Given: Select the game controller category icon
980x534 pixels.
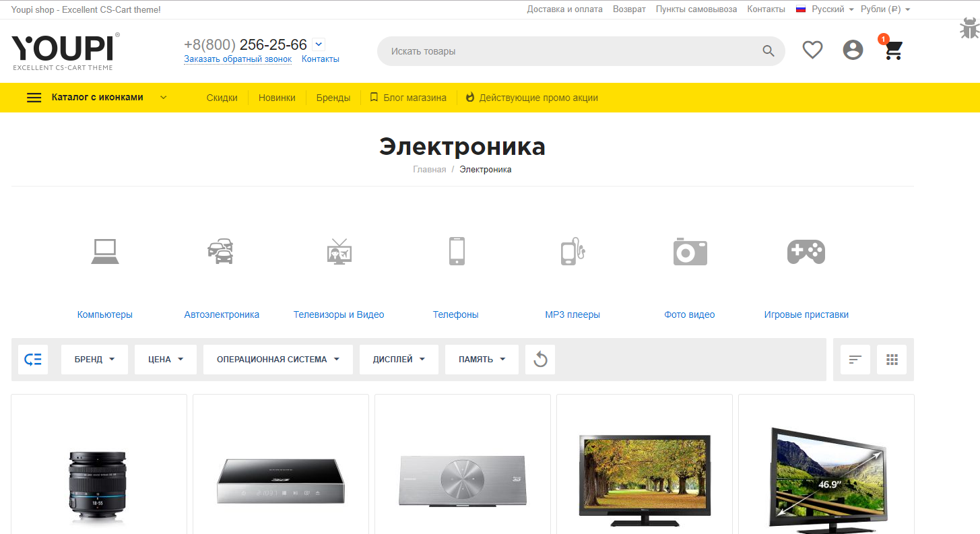Looking at the screenshot, I should tap(806, 251).
